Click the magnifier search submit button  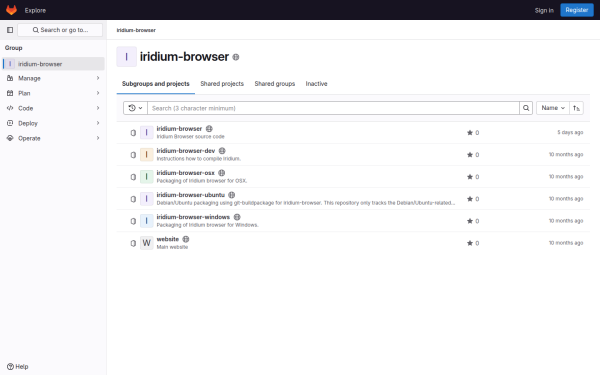pos(526,108)
